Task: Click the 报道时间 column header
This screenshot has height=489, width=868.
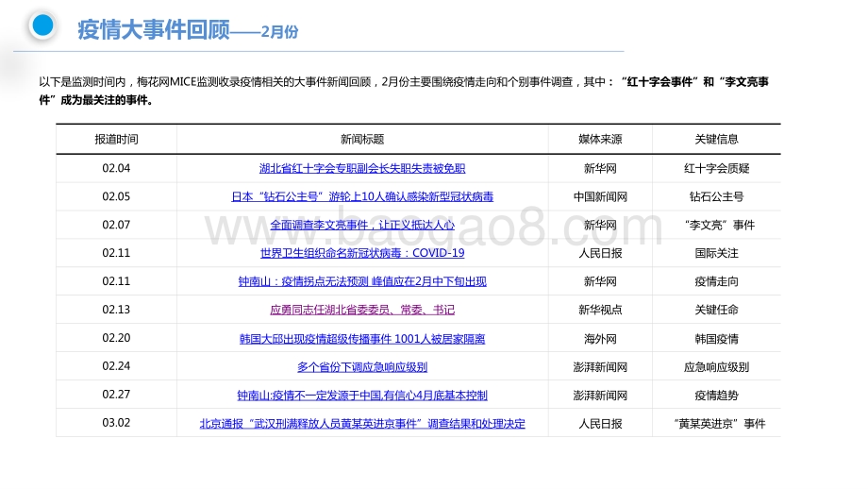Action: pyautogui.click(x=116, y=139)
